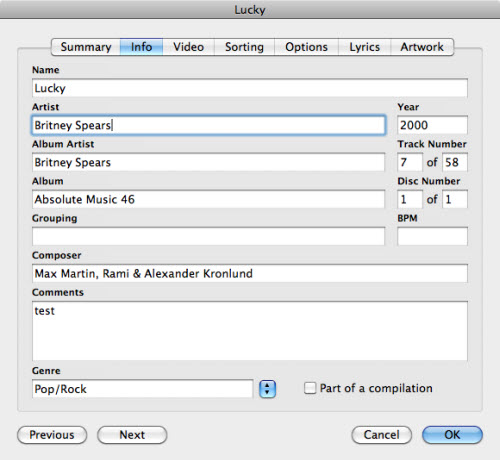This screenshot has height=460, width=500.
Task: Click the Name field containing Lucky
Action: coord(250,88)
